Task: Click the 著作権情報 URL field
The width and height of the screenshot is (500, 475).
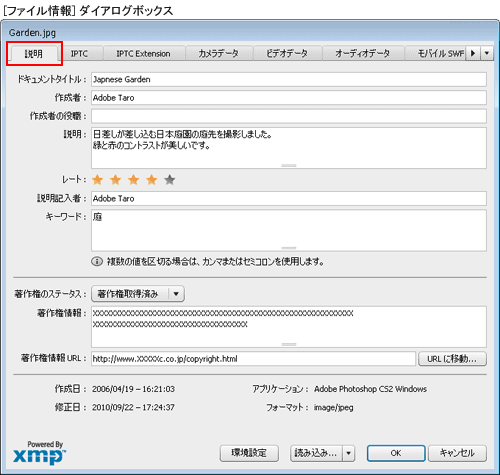Action: pyautogui.click(x=253, y=359)
